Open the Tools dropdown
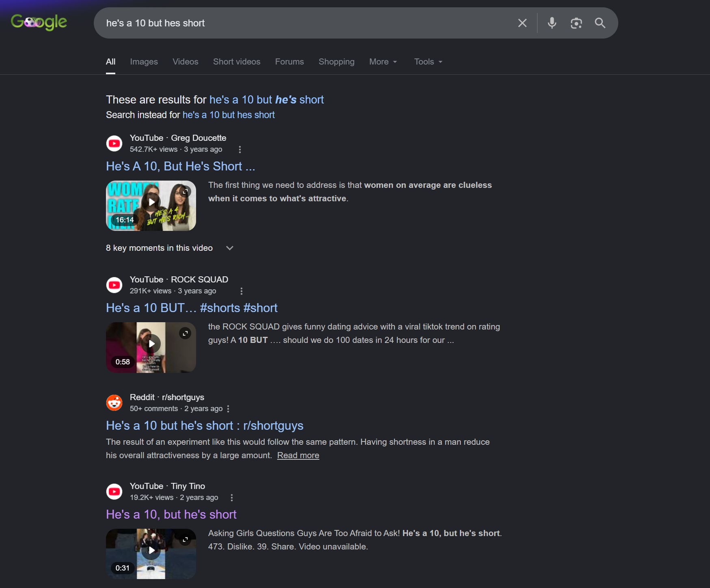 click(x=428, y=62)
